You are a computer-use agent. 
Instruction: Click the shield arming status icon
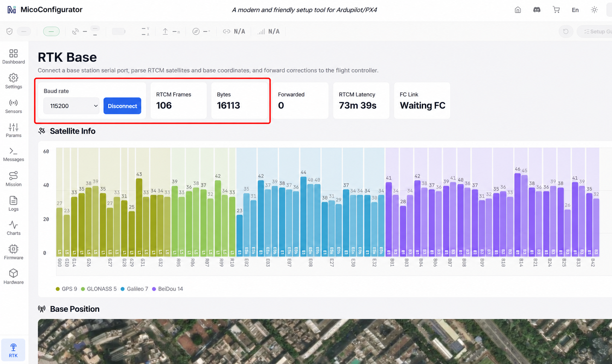pyautogui.click(x=9, y=32)
